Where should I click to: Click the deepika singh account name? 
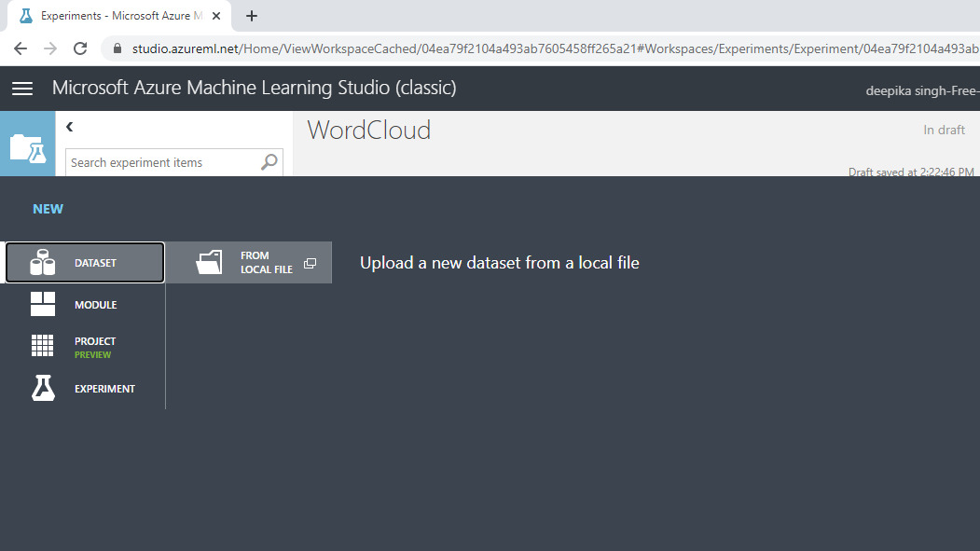(922, 90)
